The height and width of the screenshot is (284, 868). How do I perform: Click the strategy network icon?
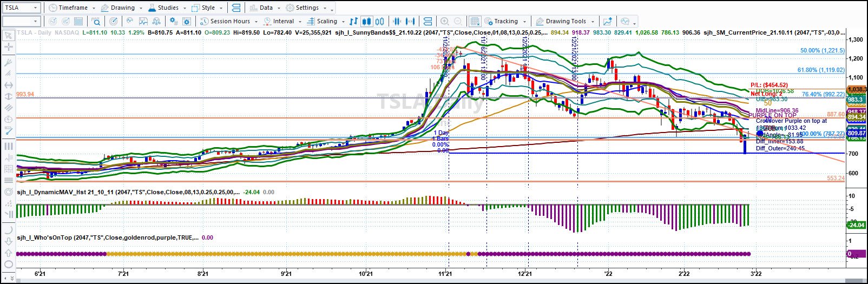(156, 21)
